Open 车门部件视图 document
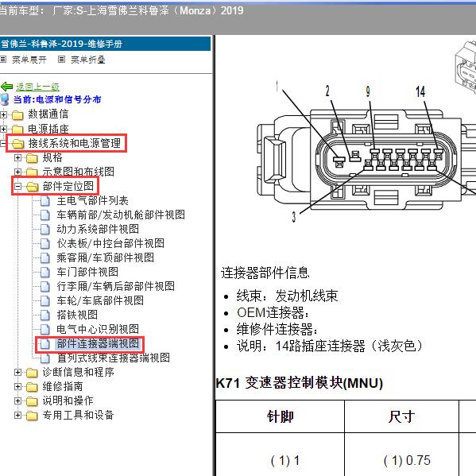 click(87, 272)
